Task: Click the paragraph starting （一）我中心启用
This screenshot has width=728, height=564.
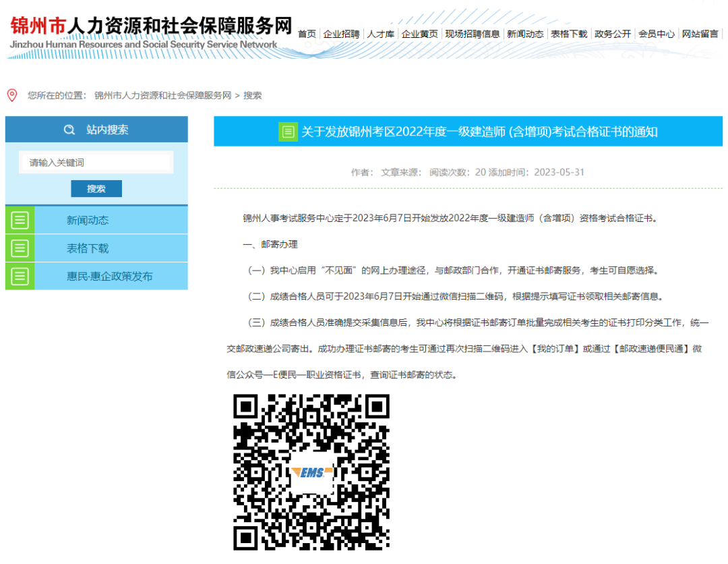Action: coord(453,271)
